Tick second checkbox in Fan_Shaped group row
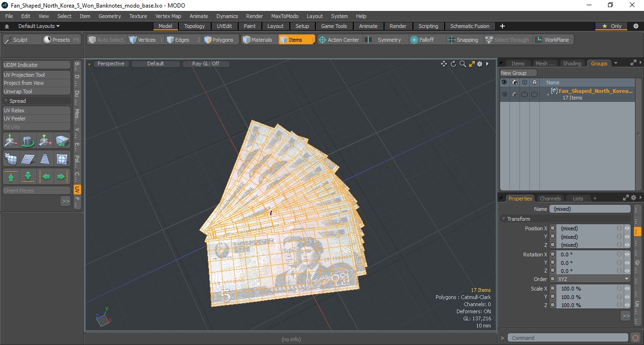The width and height of the screenshot is (644, 345). tap(534, 94)
